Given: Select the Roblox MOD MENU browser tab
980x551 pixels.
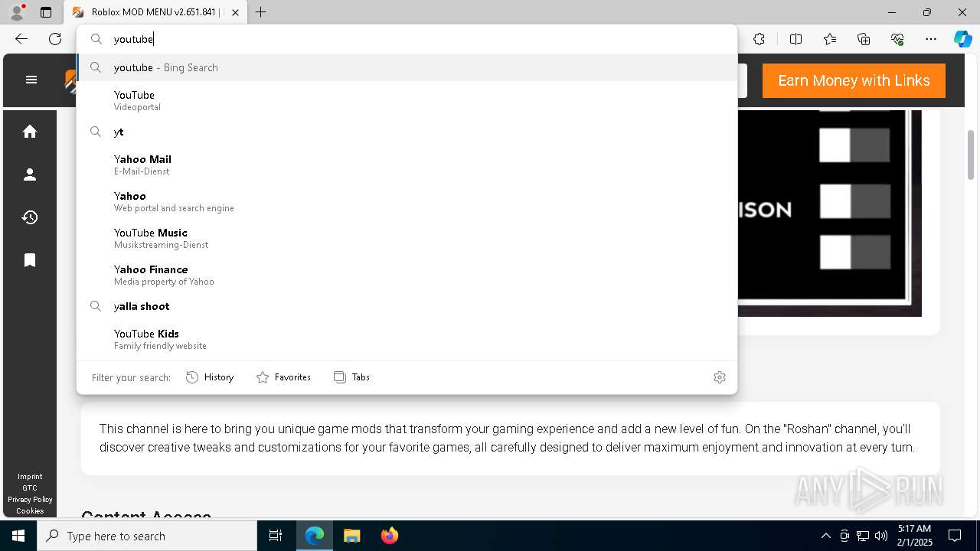Looking at the screenshot, I should 155,12.
